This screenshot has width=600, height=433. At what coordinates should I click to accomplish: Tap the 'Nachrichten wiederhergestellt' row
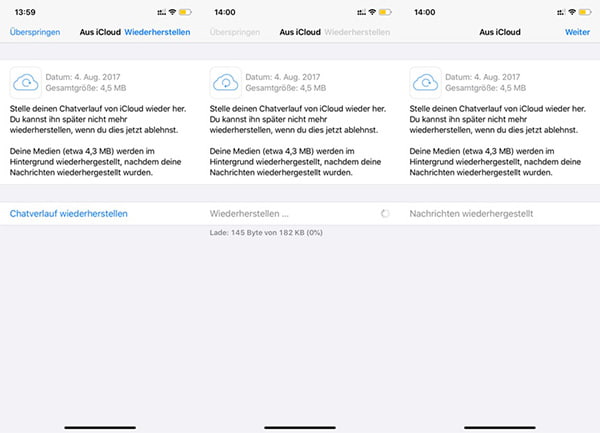(500, 213)
